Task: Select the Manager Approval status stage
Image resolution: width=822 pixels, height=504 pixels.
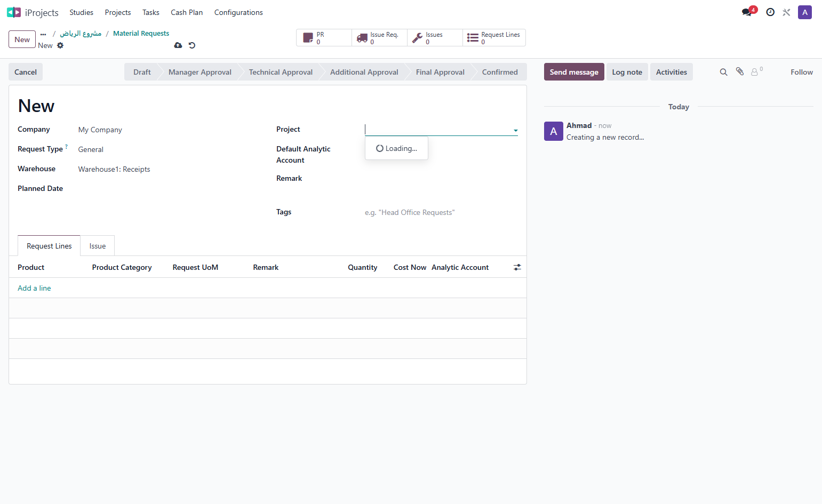Action: (200, 72)
